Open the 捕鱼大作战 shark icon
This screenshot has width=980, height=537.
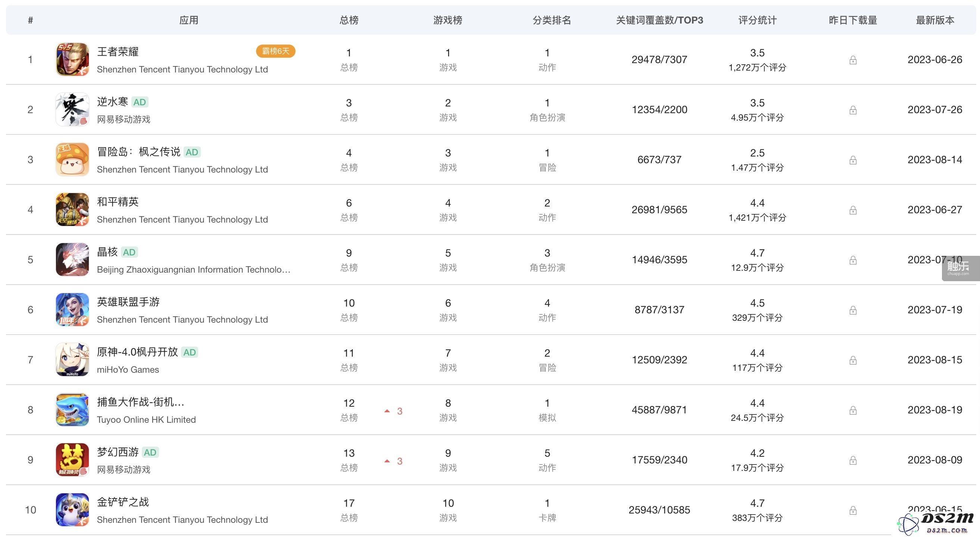click(72, 410)
